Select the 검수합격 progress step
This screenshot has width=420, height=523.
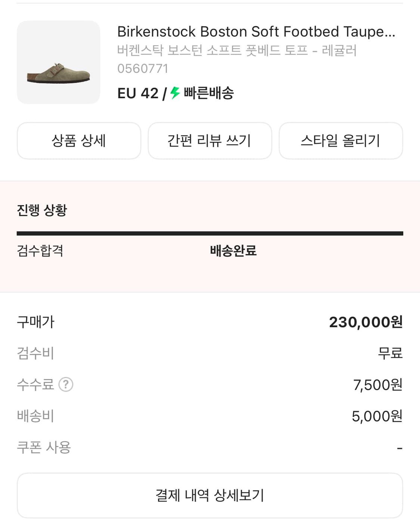pos(40,251)
